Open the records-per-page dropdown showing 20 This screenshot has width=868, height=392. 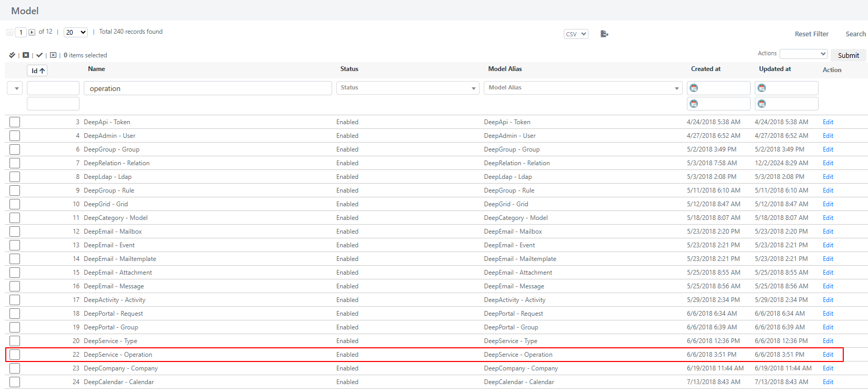pyautogui.click(x=76, y=32)
